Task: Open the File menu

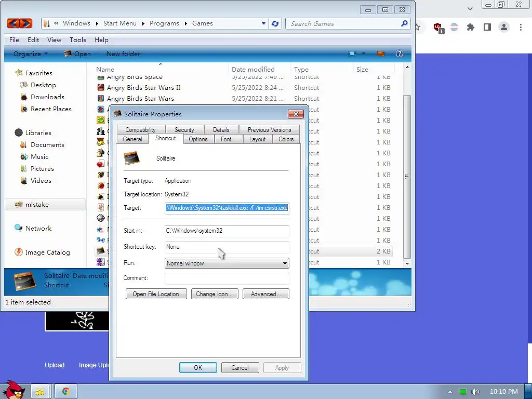Action: [x=14, y=39]
